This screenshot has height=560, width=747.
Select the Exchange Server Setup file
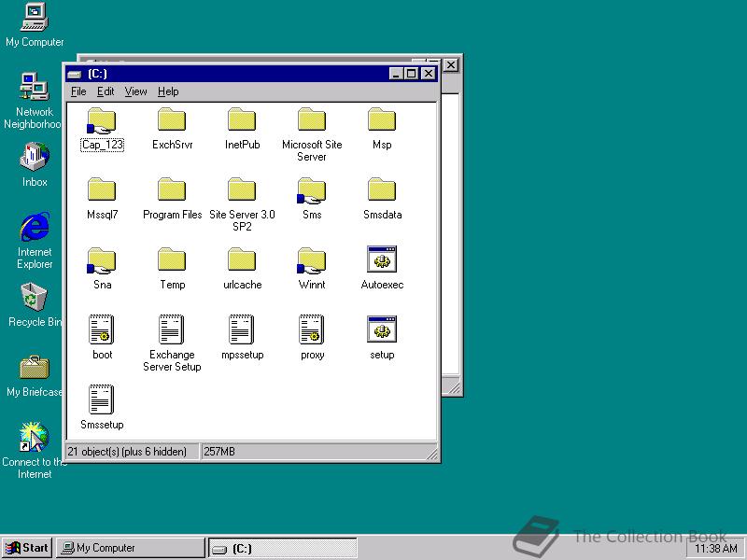(172, 343)
